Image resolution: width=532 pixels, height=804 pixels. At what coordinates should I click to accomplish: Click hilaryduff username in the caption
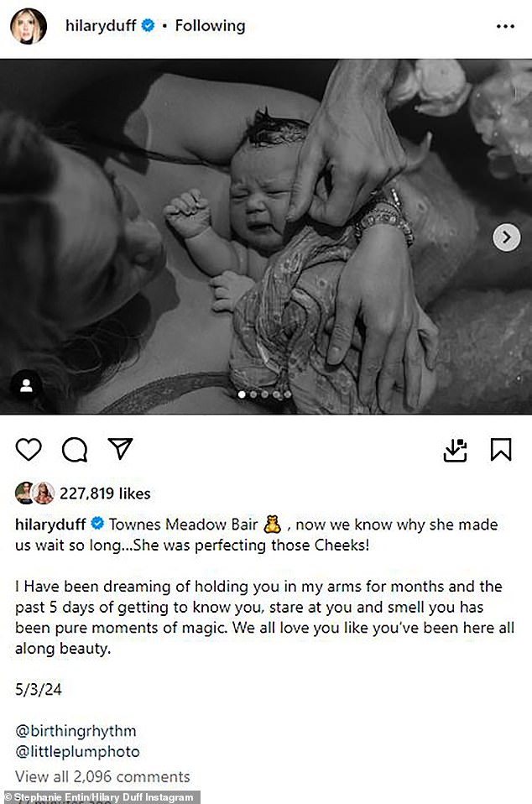51,525
